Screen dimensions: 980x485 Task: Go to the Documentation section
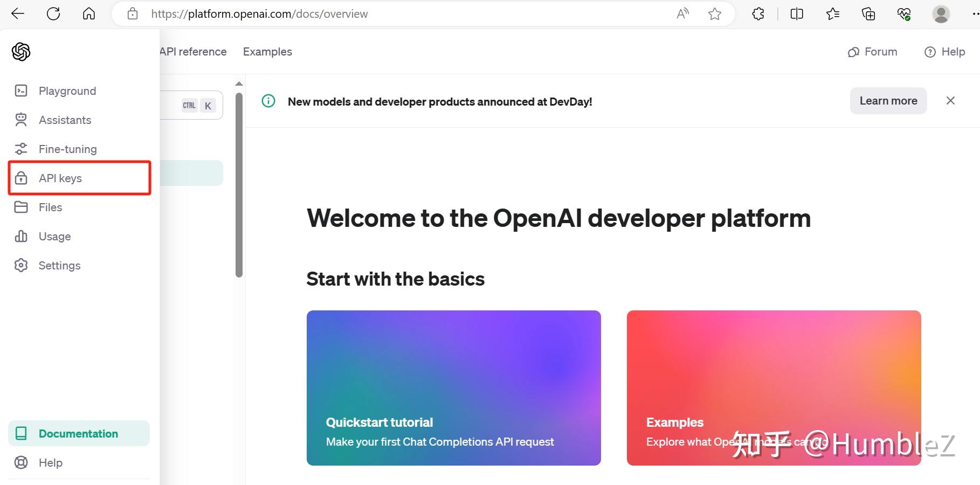[x=78, y=433]
